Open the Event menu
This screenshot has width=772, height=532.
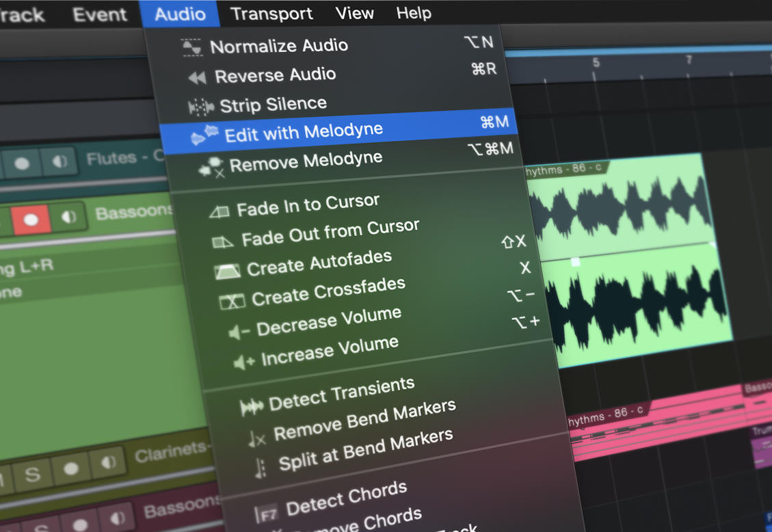pyautogui.click(x=99, y=15)
